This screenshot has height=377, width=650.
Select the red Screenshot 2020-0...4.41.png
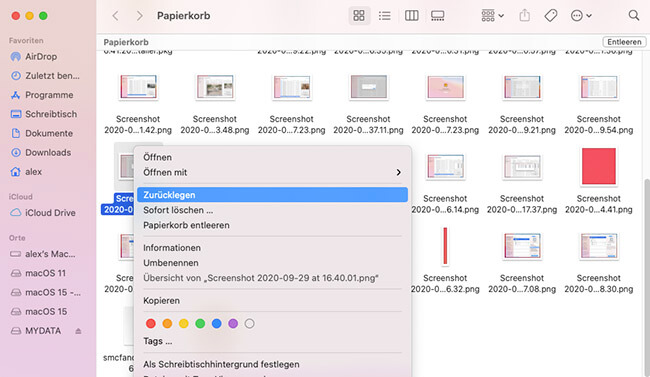599,166
